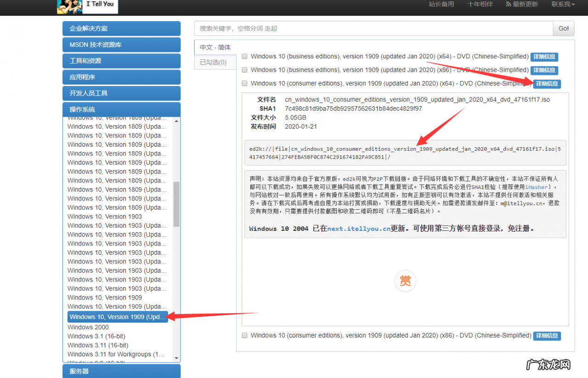The image size is (588, 378).
Task: Check the consumer editions x64 DVD checkbox
Action: pyautogui.click(x=244, y=83)
